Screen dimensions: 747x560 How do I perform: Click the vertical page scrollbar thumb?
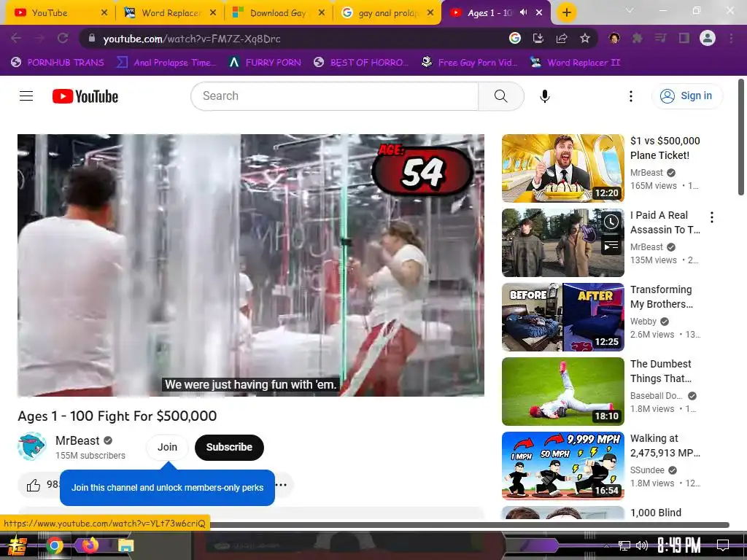741,138
